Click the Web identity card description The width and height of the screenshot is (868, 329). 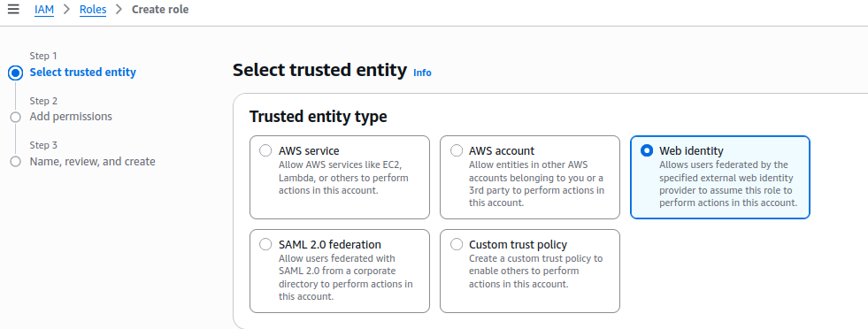pos(728,184)
